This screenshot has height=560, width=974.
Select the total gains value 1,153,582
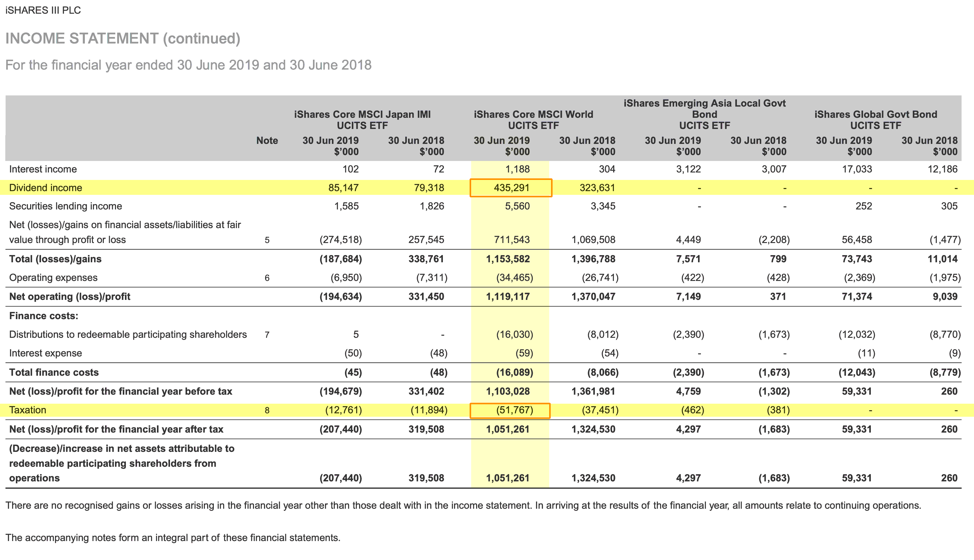(x=508, y=259)
